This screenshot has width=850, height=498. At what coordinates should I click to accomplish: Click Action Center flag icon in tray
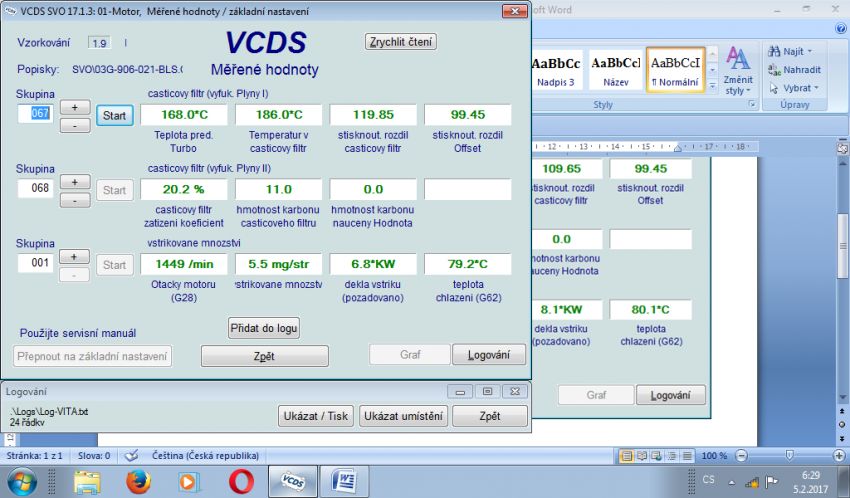click(771, 482)
